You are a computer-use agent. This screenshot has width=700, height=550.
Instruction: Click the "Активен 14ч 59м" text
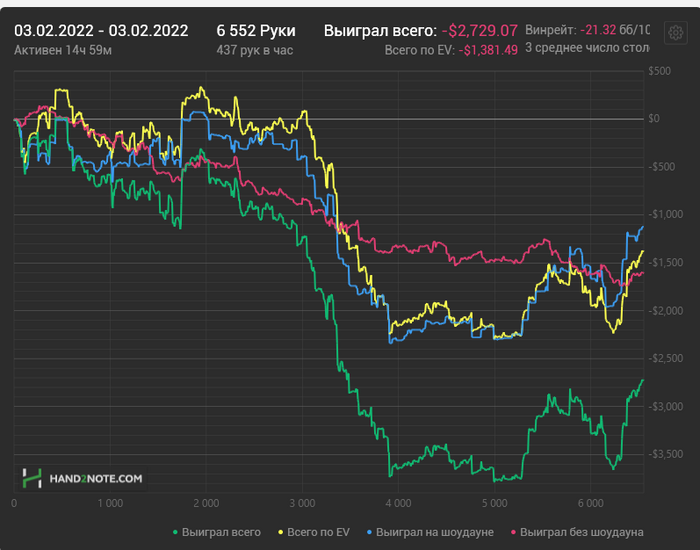coord(63,50)
